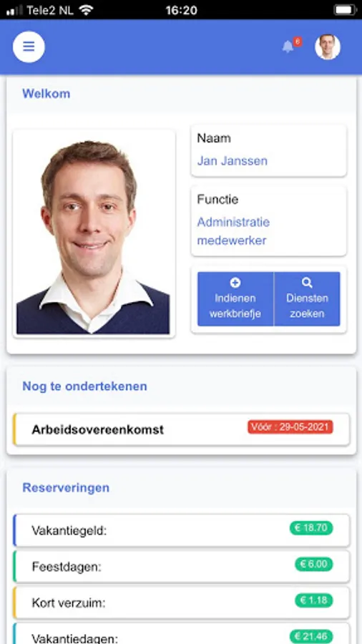
Task: Open the user avatar in header
Action: 328,47
